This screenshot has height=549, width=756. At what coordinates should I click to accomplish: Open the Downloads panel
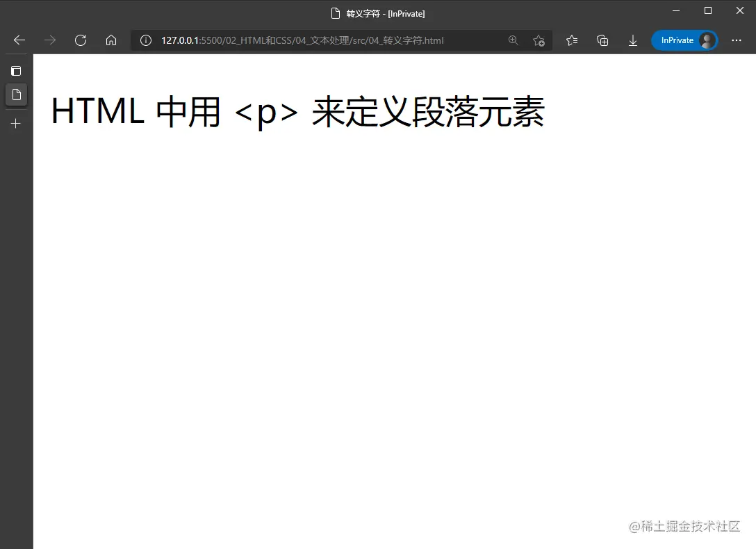633,40
